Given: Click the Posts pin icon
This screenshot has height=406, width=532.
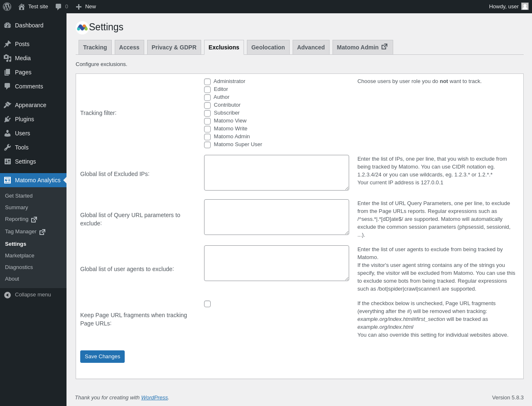Looking at the screenshot, I should click(x=7, y=44).
